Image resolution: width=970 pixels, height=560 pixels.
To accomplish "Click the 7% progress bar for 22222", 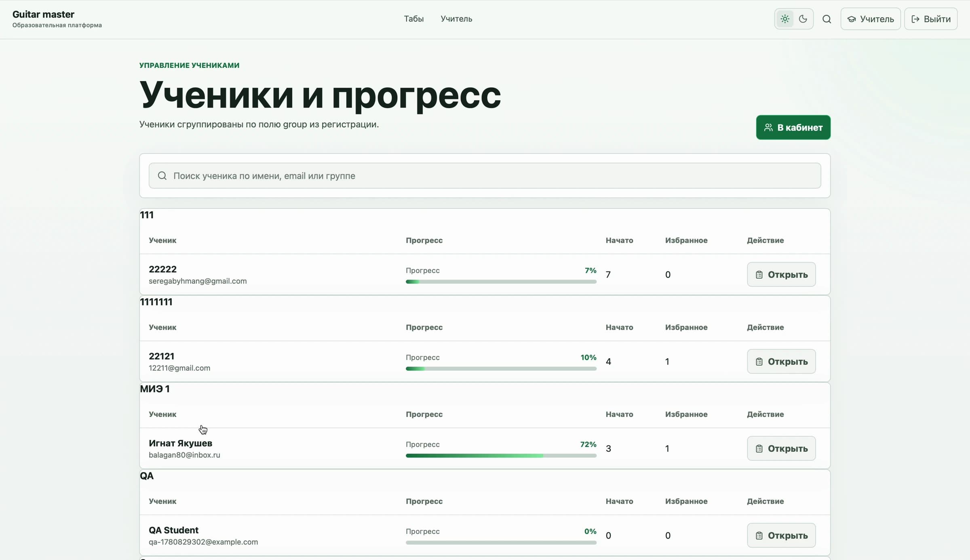I will (x=501, y=282).
